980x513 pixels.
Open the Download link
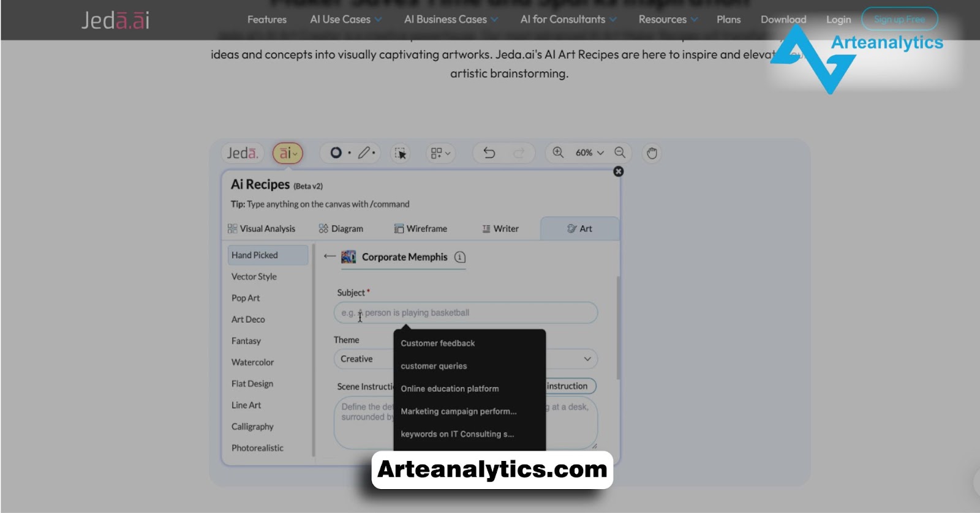click(783, 20)
